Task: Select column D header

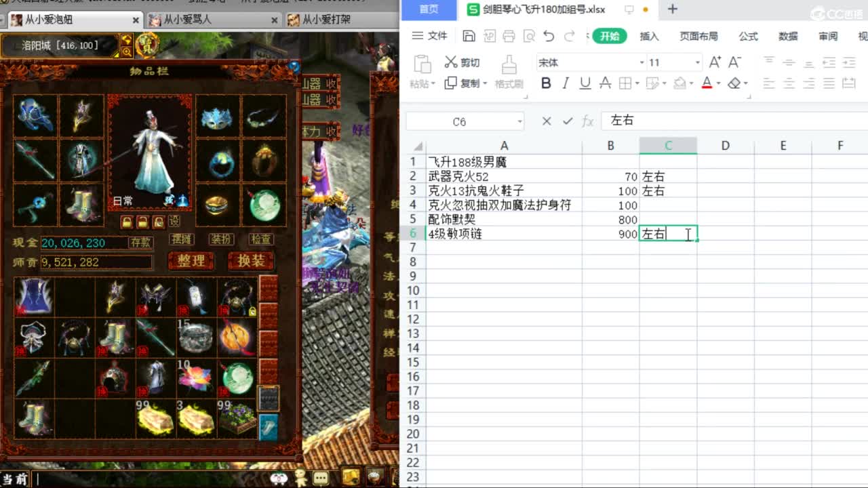Action: tap(725, 146)
